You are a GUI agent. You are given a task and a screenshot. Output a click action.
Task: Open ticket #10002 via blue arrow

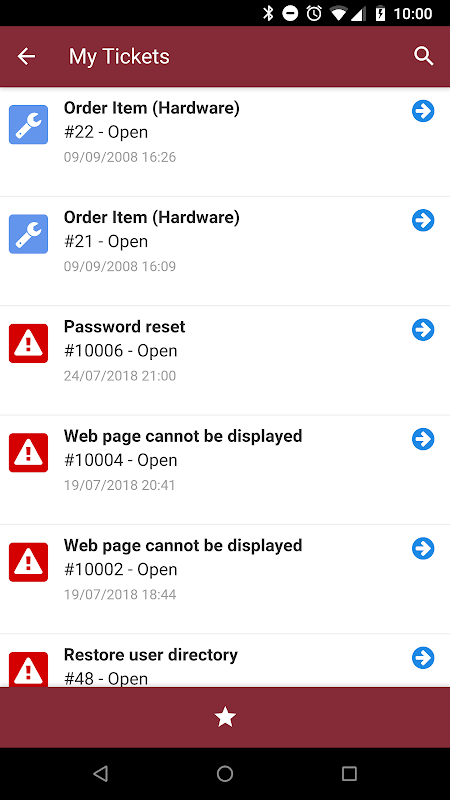(x=423, y=548)
